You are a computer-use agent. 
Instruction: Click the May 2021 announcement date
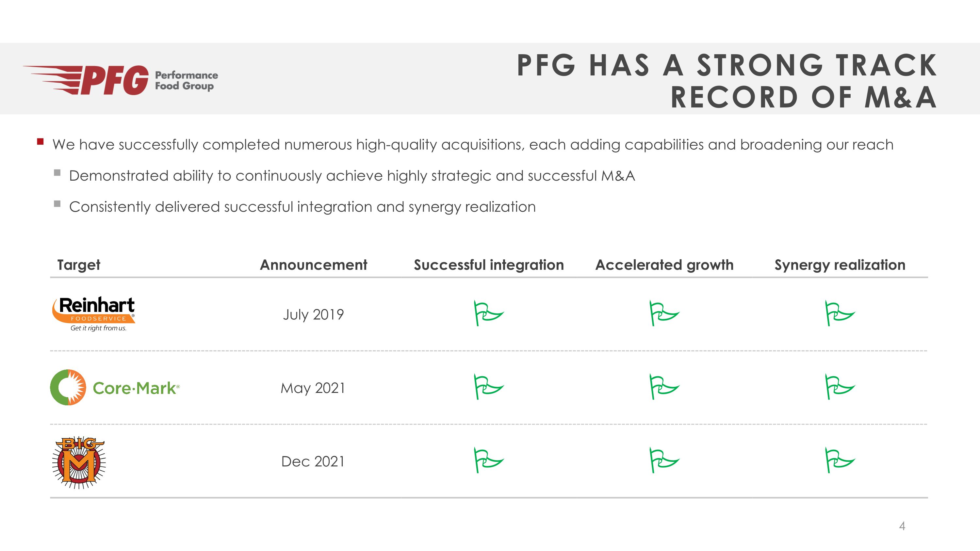[x=313, y=388]
